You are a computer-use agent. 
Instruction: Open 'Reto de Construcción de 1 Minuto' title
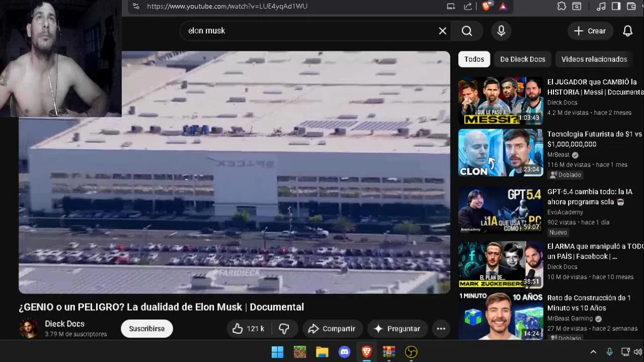[x=589, y=303]
